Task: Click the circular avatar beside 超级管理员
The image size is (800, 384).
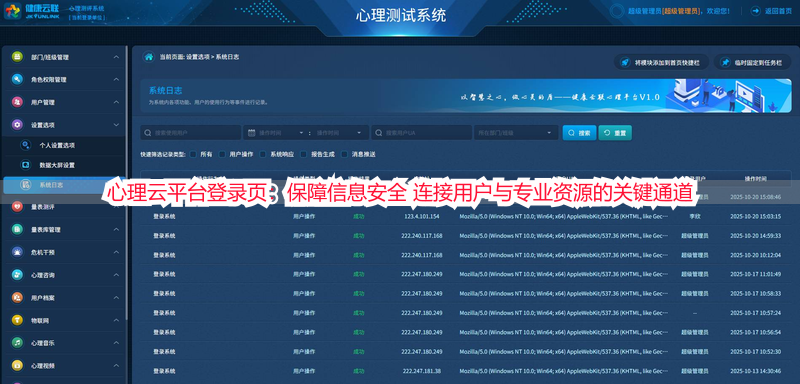Action: (617, 11)
